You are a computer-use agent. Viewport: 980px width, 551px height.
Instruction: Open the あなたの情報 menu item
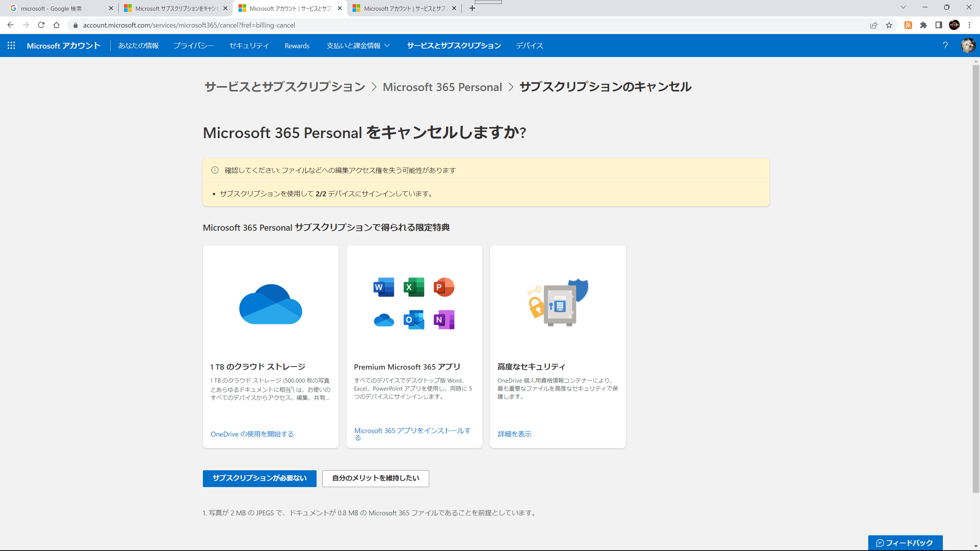tap(138, 46)
